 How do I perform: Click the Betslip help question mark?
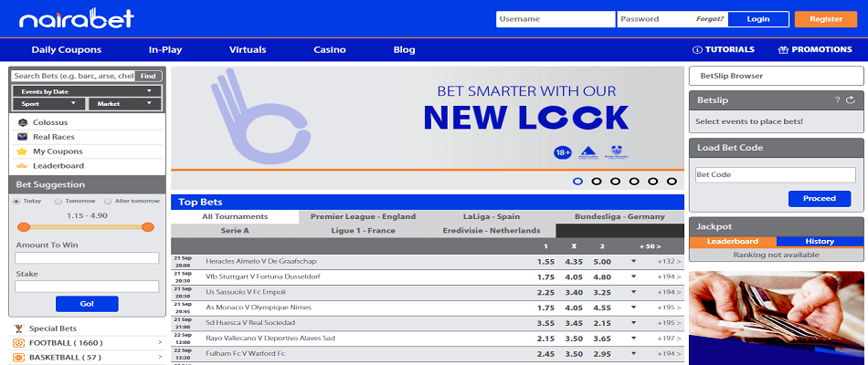click(836, 99)
